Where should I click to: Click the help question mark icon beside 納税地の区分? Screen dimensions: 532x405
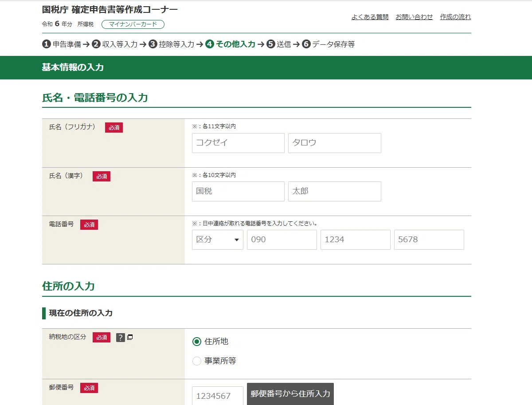click(121, 338)
